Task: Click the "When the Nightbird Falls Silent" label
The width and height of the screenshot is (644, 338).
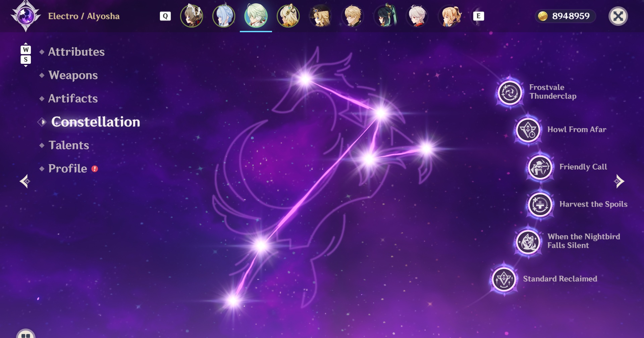Action: [584, 241]
